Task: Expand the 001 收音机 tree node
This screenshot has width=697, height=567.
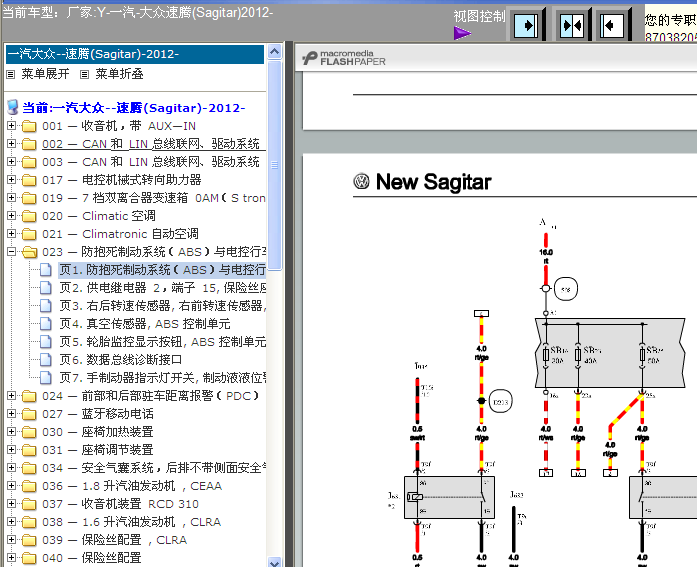Action: tap(12, 126)
